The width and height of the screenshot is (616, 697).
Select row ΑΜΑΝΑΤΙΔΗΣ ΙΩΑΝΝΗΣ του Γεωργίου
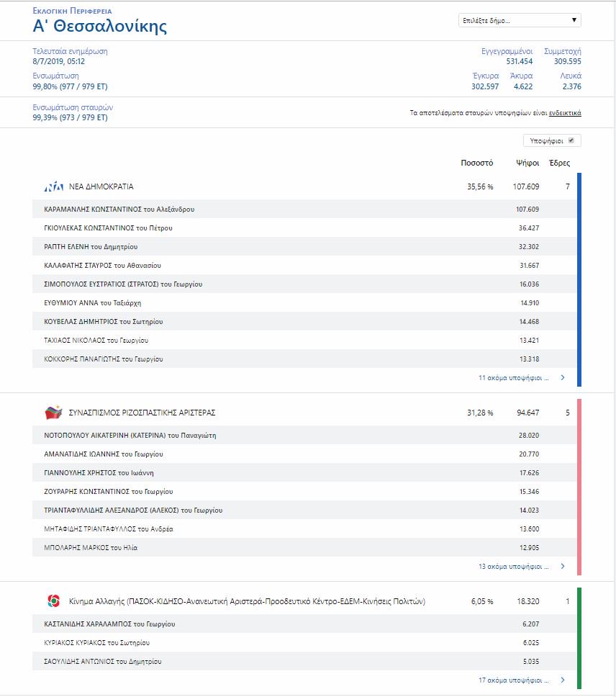coord(304,454)
